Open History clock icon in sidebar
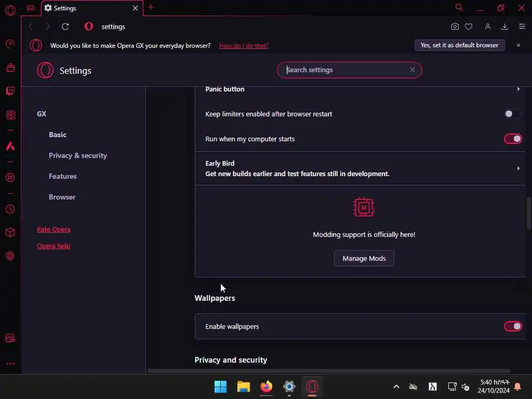 [x=10, y=209]
